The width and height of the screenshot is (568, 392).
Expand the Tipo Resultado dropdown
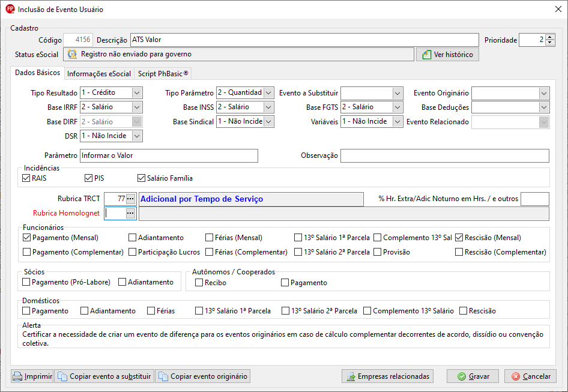(x=136, y=92)
